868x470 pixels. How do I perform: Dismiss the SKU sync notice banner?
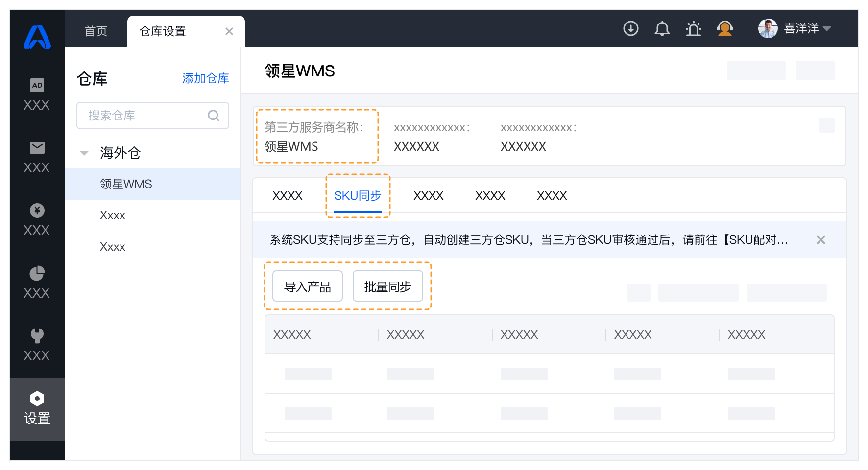(x=820, y=240)
